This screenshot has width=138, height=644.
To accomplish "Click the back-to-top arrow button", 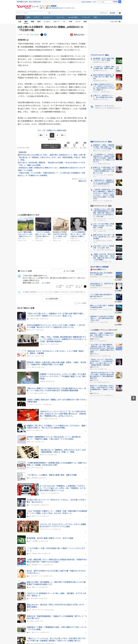I will click(133, 398).
